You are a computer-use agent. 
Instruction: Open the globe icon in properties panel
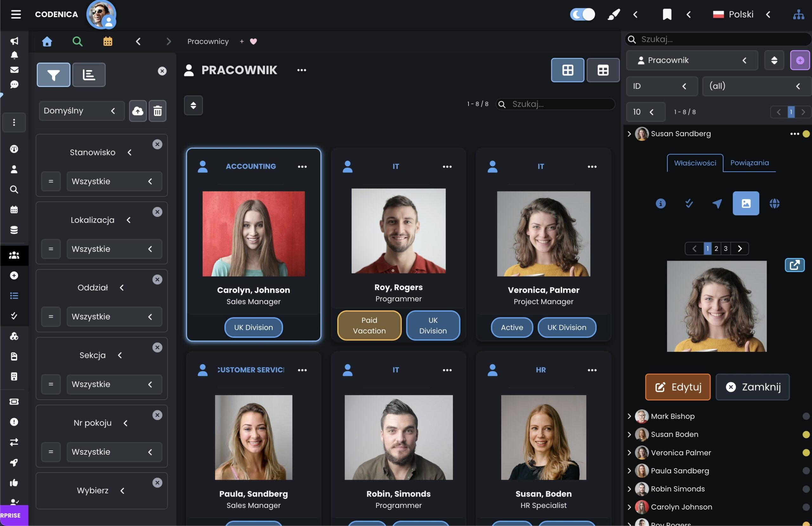point(774,204)
